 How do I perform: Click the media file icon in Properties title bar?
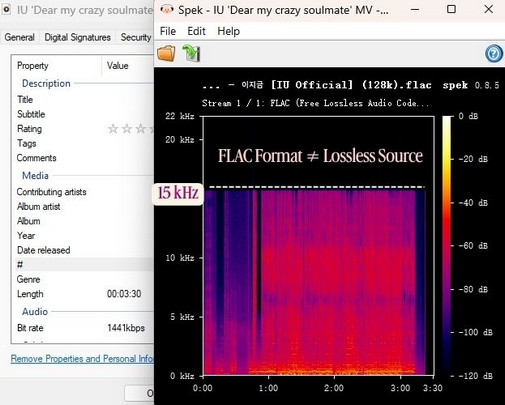(6, 10)
